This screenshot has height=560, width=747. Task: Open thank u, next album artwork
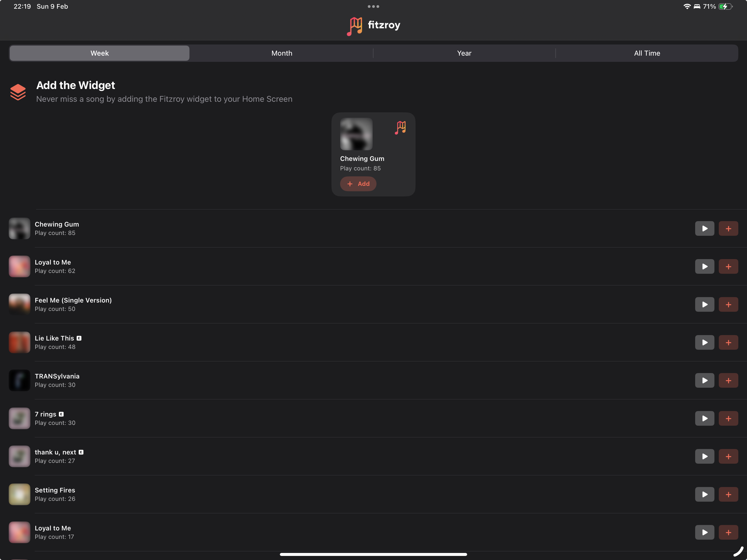coord(20,456)
